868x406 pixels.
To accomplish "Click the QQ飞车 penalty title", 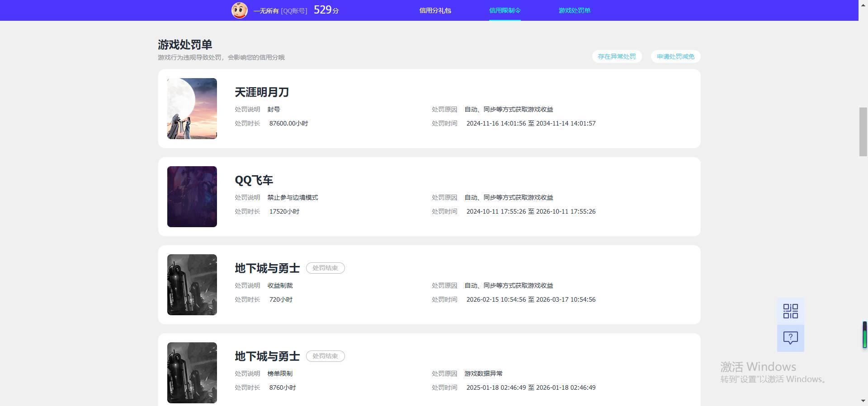I will pyautogui.click(x=254, y=180).
